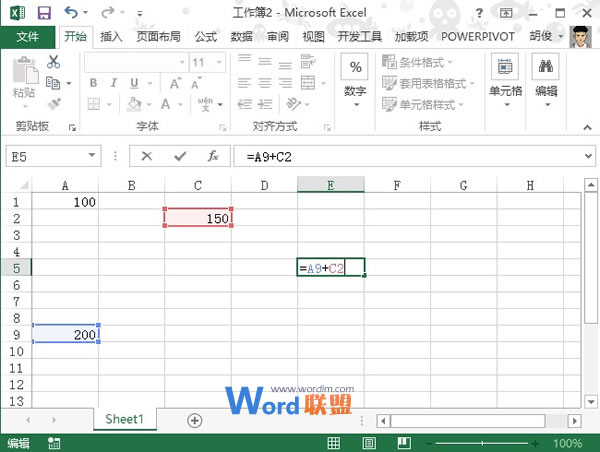The height and width of the screenshot is (452, 600).
Task: Confirm formula with checkmark button
Action: 180,156
